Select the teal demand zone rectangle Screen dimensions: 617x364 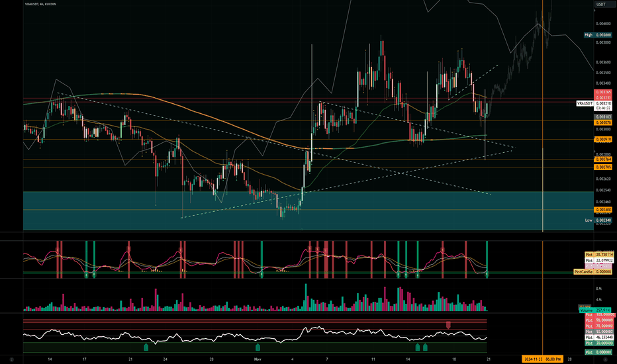[x=308, y=210]
